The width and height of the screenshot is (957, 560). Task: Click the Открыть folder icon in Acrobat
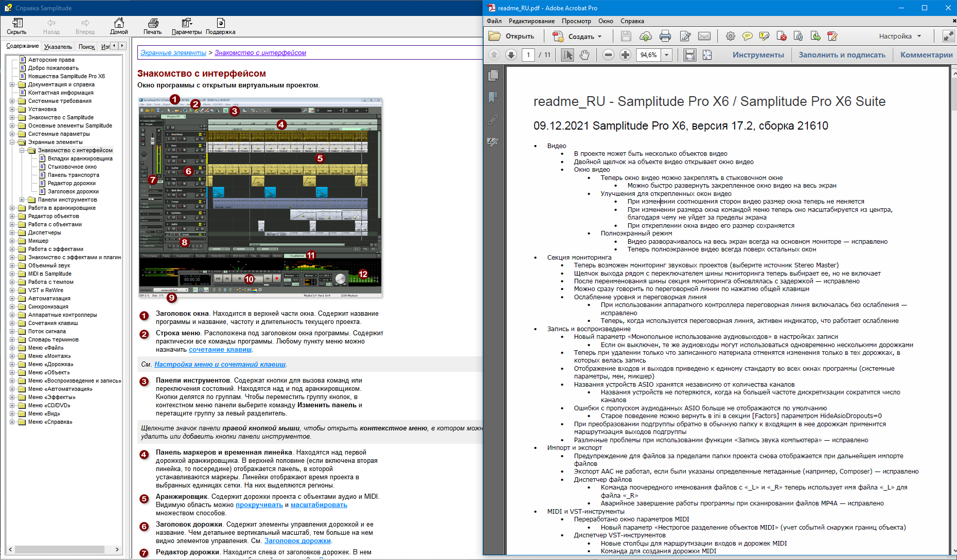coord(494,36)
